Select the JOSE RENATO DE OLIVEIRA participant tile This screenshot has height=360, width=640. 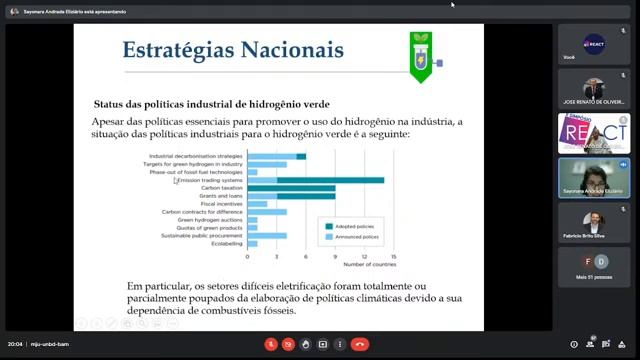click(x=594, y=89)
